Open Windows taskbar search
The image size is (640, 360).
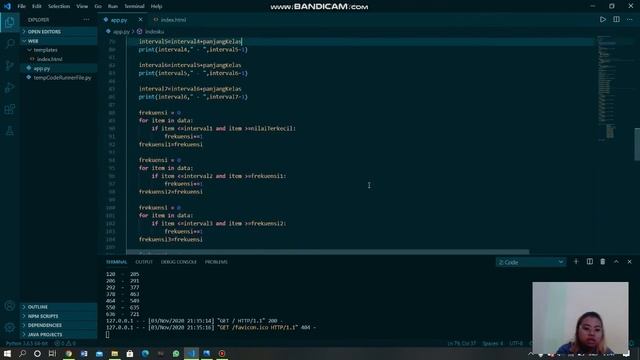(22, 353)
